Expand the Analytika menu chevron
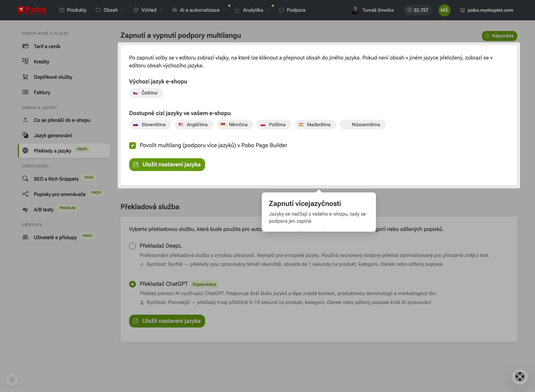The image size is (535, 392). pyautogui.click(x=268, y=10)
